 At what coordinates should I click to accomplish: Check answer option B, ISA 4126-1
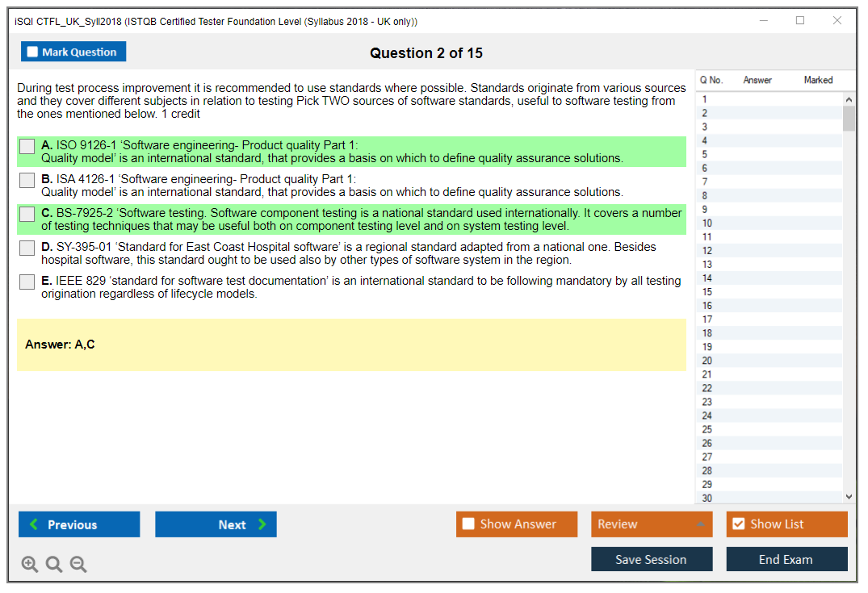click(x=27, y=180)
